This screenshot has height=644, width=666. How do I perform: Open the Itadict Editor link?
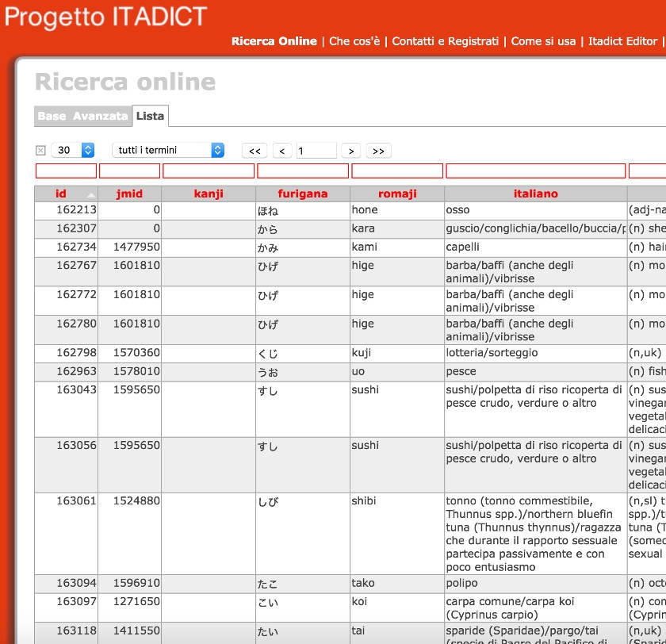tap(622, 41)
